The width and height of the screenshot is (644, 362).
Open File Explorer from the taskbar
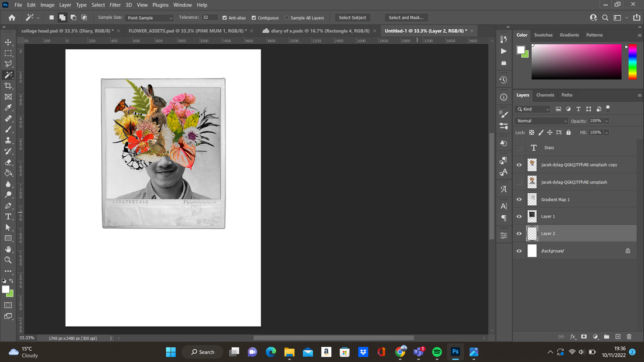pos(289,352)
